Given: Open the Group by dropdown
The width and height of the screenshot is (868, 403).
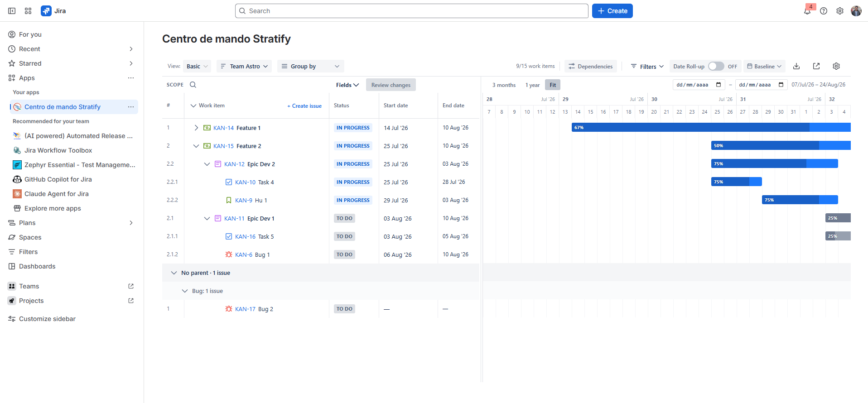Looking at the screenshot, I should [x=311, y=66].
